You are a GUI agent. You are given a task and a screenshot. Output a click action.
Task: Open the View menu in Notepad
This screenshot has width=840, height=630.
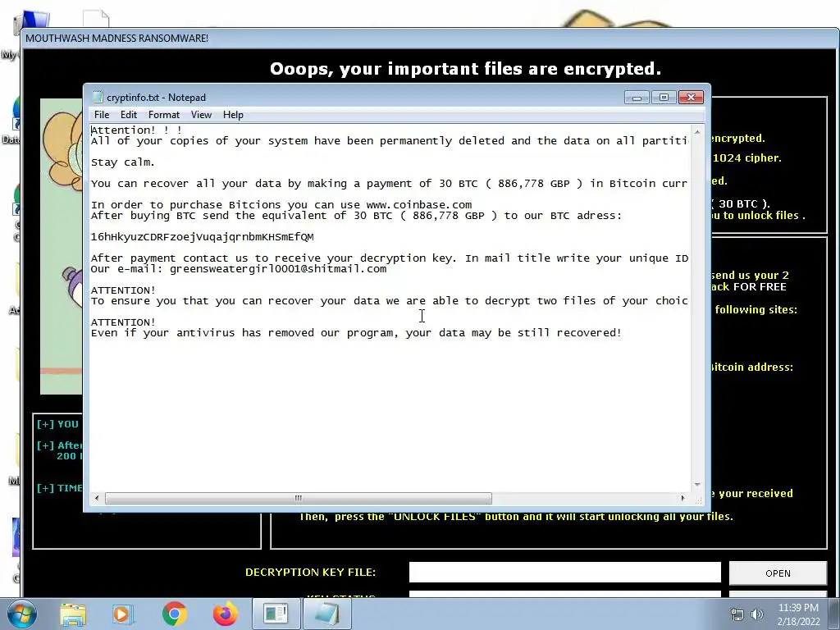(202, 115)
